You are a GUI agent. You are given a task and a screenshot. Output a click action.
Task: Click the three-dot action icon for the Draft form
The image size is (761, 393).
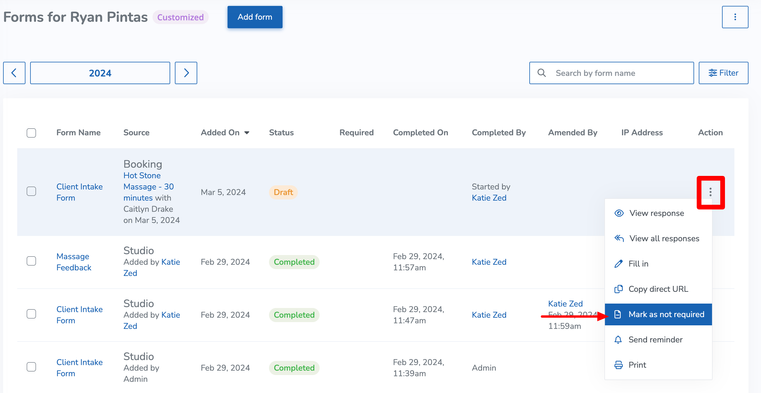711,192
